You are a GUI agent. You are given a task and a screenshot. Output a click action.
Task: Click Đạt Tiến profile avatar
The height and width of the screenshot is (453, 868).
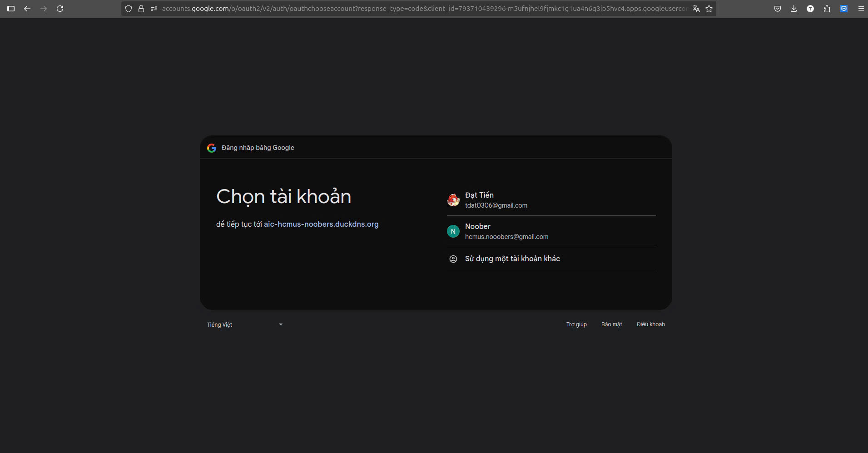453,200
